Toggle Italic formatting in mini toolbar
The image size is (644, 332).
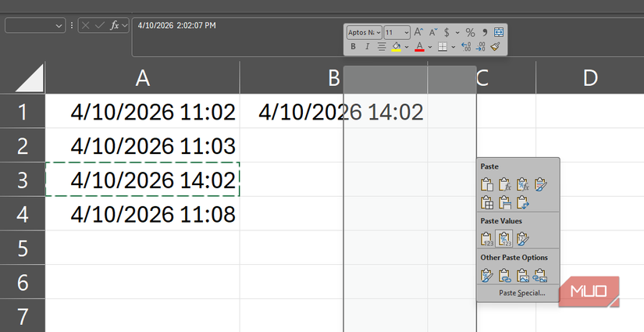coord(367,47)
